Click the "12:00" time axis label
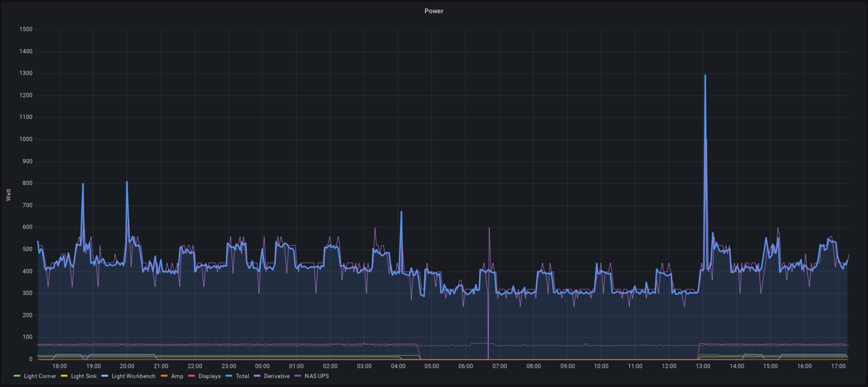Viewport: 868px width, 387px height. pos(669,366)
